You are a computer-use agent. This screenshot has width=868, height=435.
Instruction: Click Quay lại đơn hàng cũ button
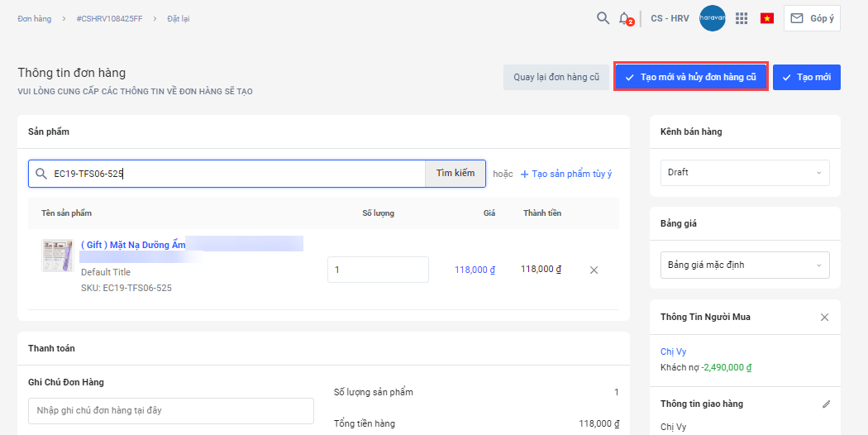[x=556, y=77]
